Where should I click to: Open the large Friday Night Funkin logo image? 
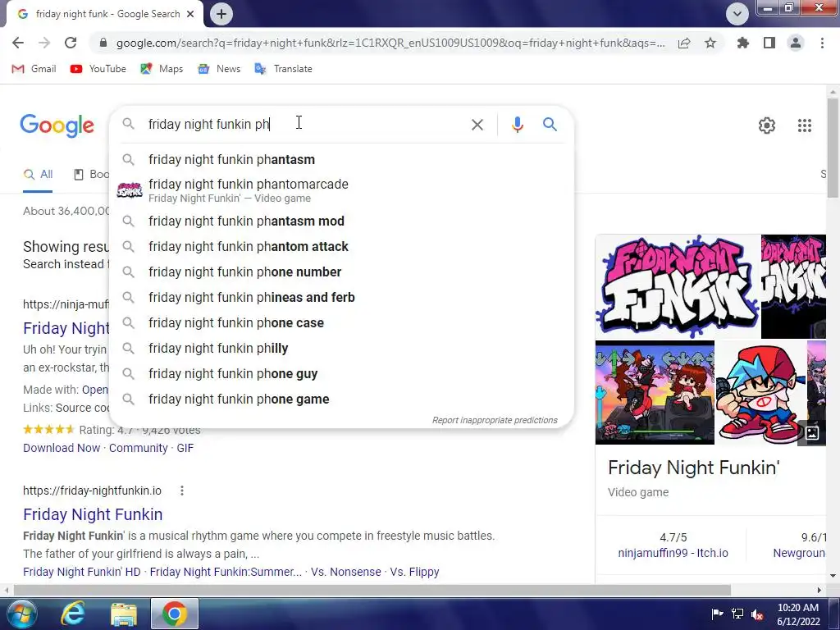(677, 286)
